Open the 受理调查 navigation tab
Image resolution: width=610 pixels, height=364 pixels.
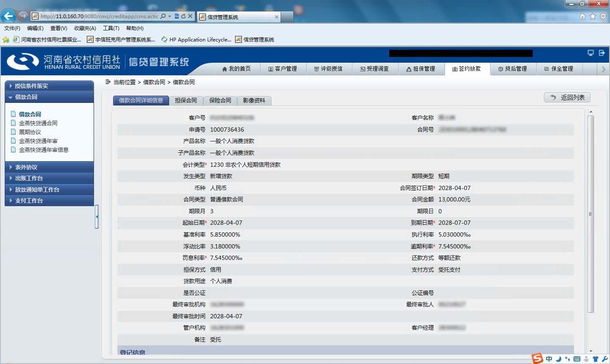pyautogui.click(x=375, y=69)
